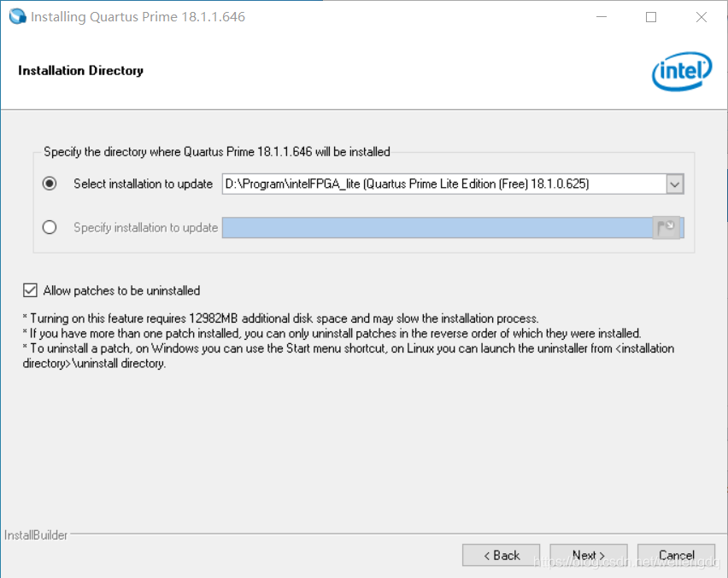Click the 'Turning on this feature requires 12982MB' note
Image resolution: width=728 pixels, height=578 pixels.
[280, 318]
